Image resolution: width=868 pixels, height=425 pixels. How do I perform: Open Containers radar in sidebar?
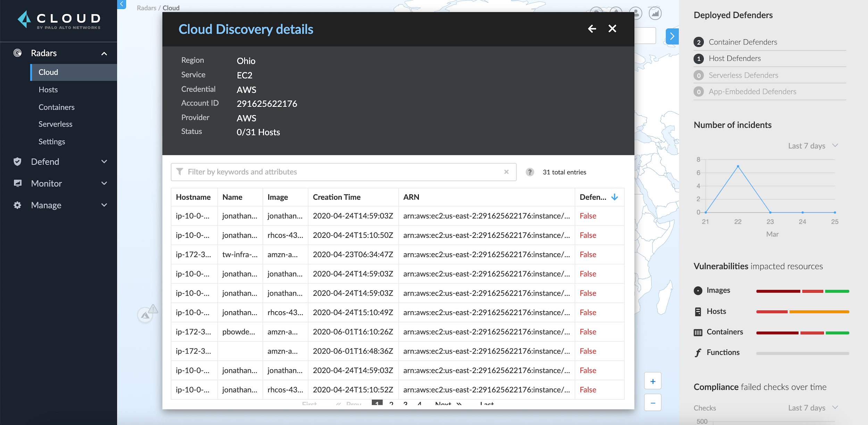tap(57, 107)
